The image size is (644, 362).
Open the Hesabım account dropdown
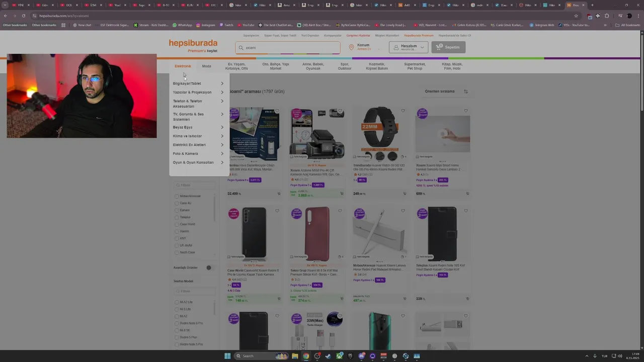coord(408,47)
